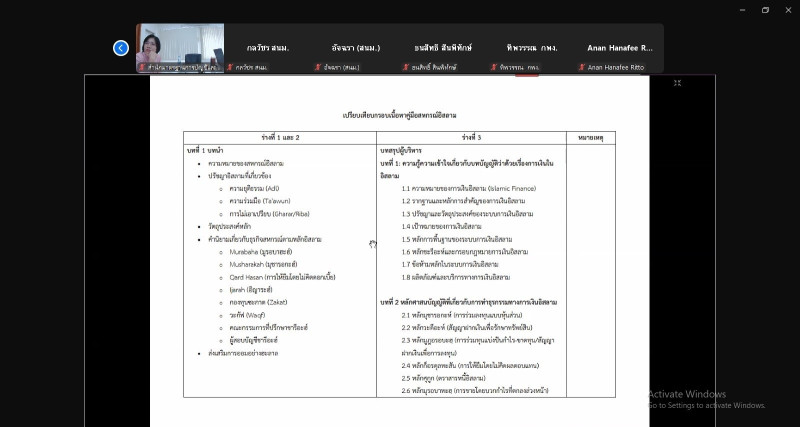Minimize the meeting window
The image size is (800, 427).
coord(742,10)
